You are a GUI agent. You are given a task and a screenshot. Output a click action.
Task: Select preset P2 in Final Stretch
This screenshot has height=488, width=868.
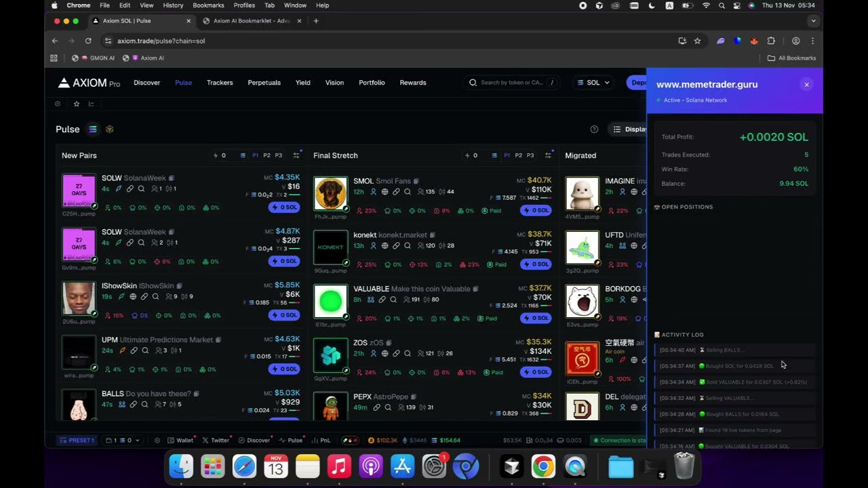518,155
